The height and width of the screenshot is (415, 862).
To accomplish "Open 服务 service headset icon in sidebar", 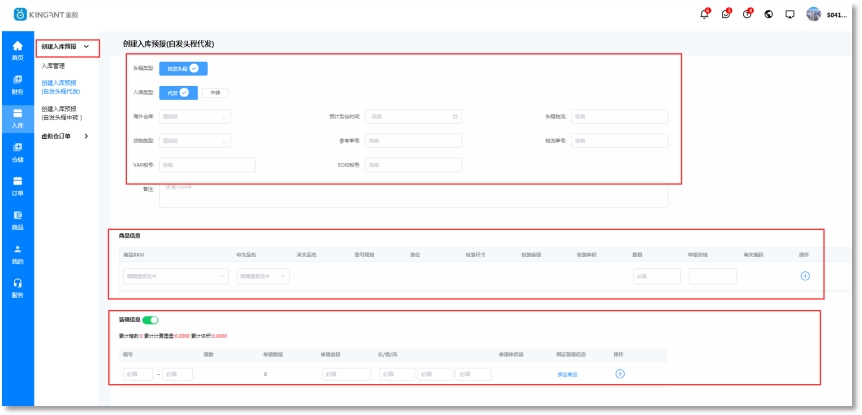I will pos(17,288).
